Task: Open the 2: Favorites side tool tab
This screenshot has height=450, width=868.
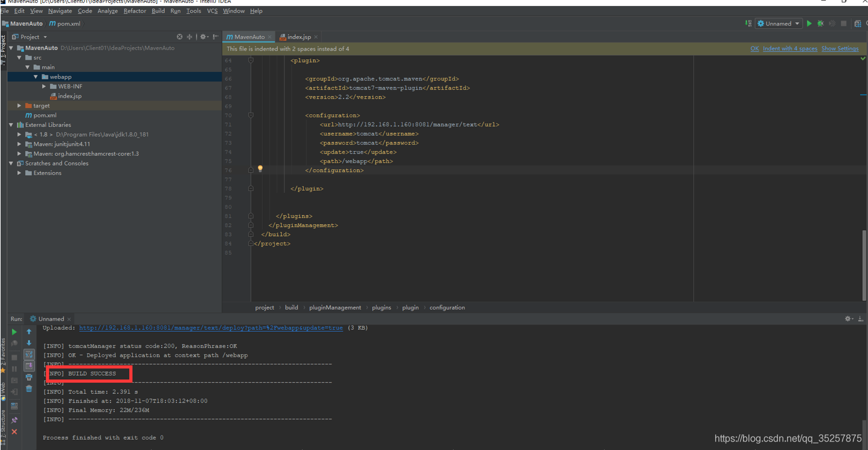Action: click(3, 356)
